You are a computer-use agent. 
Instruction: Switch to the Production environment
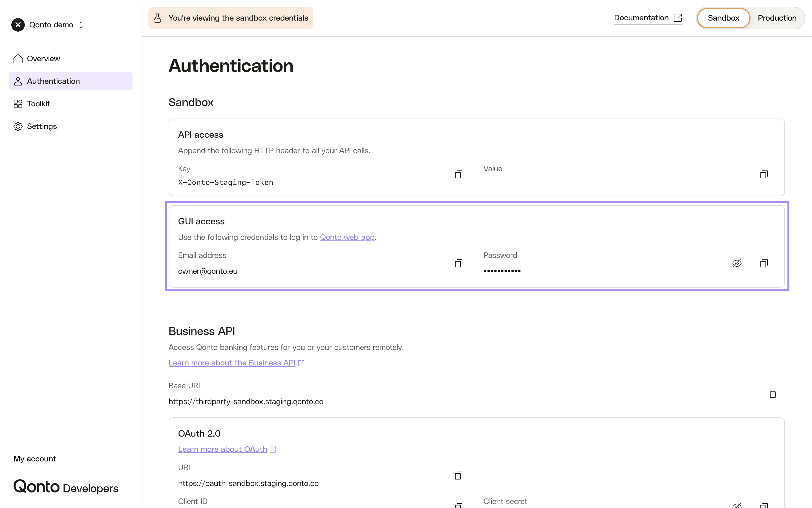pyautogui.click(x=777, y=18)
